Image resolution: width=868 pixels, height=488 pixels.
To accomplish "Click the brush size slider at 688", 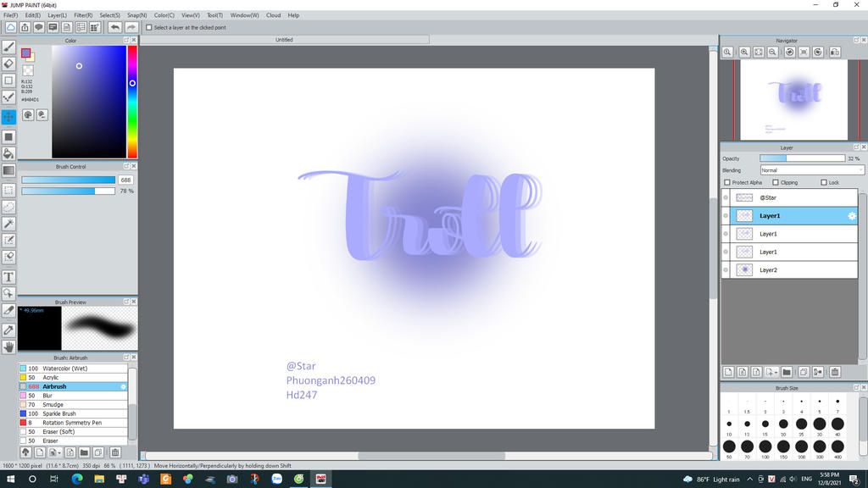I will (x=68, y=180).
